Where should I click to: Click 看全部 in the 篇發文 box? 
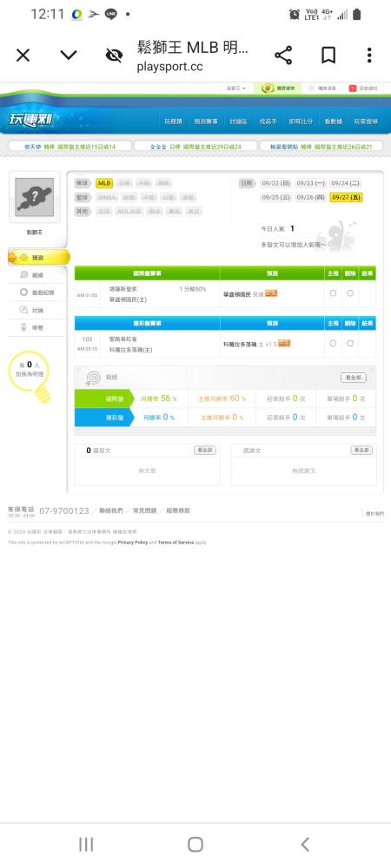204,450
